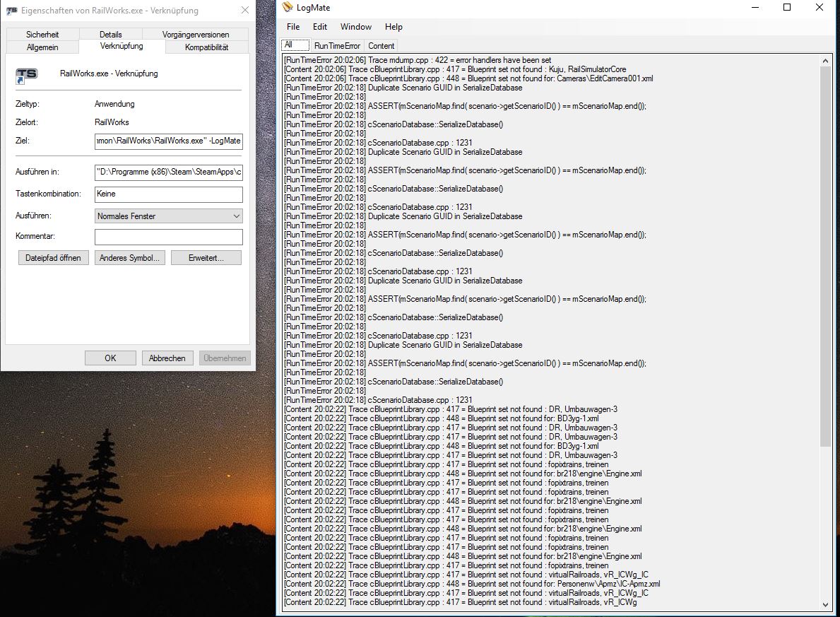Select the Verknüpfung tab
The image size is (840, 617).
click(x=122, y=46)
